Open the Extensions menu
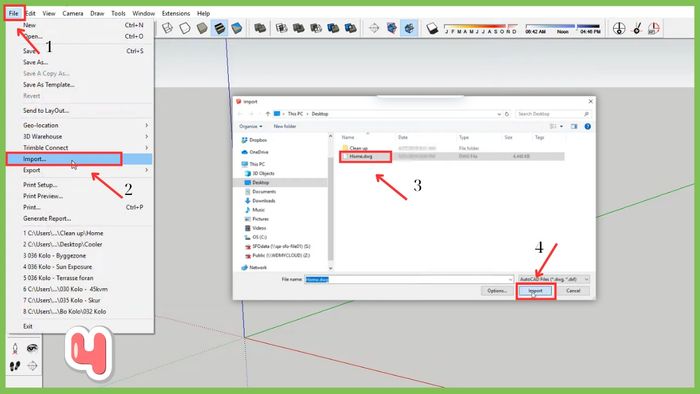The height and width of the screenshot is (394, 700). point(176,13)
